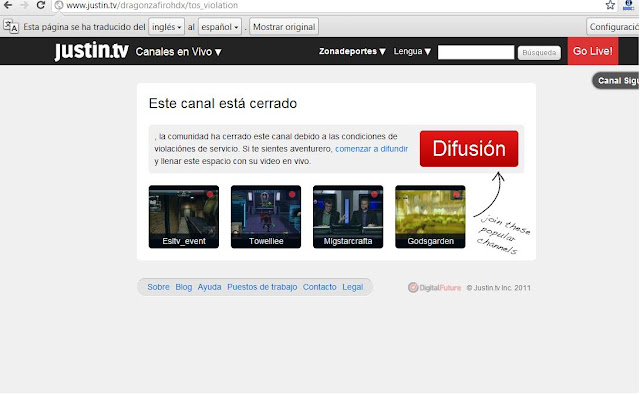640x395 pixels.
Task: Click the © Justin.tv Inc. 2011 text
Action: pos(498,288)
